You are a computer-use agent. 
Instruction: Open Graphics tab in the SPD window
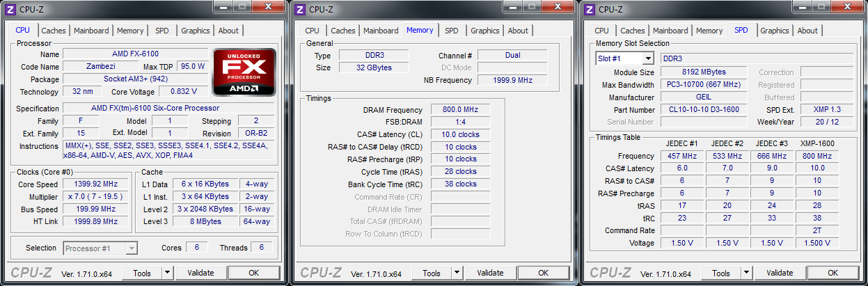click(x=774, y=31)
